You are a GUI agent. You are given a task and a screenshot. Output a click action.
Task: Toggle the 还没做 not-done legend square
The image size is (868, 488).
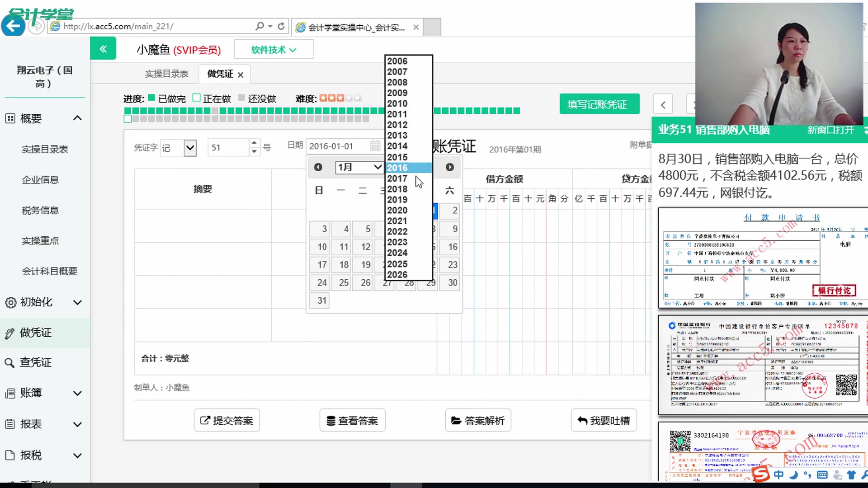[x=242, y=98]
